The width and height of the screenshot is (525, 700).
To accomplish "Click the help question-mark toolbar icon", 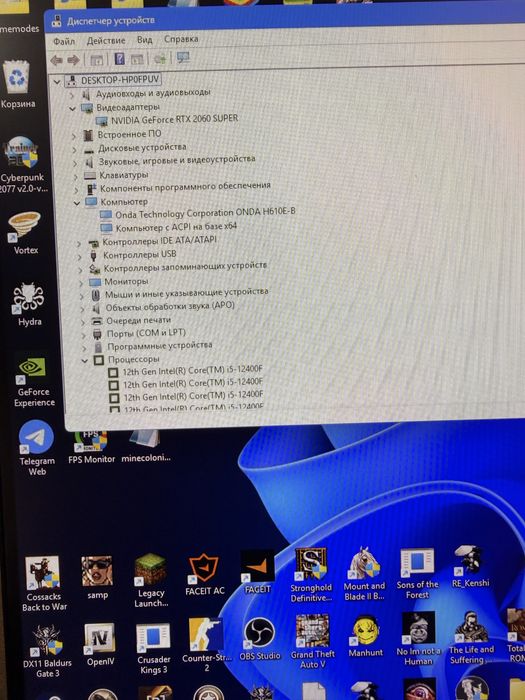I will (119, 59).
